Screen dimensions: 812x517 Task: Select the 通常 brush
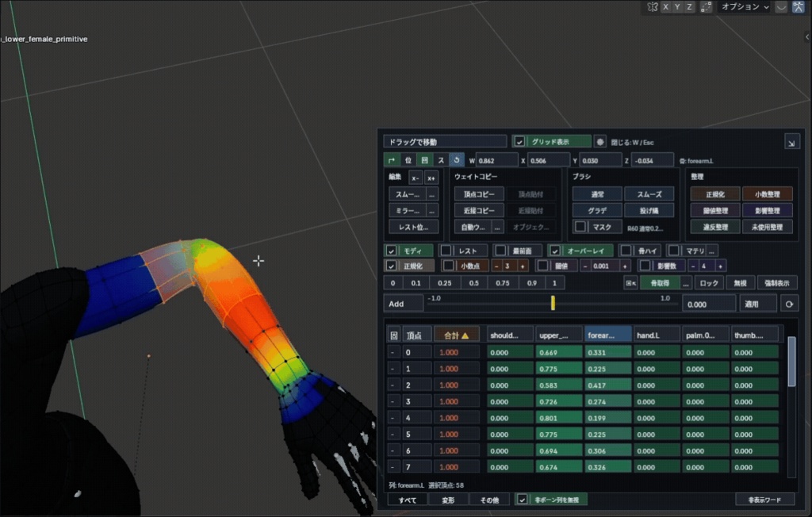[x=597, y=194]
